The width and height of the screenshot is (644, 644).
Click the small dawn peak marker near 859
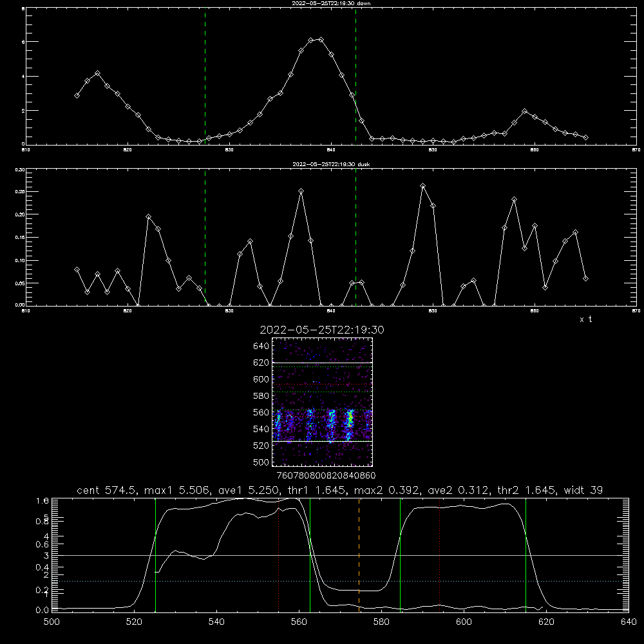click(x=524, y=111)
